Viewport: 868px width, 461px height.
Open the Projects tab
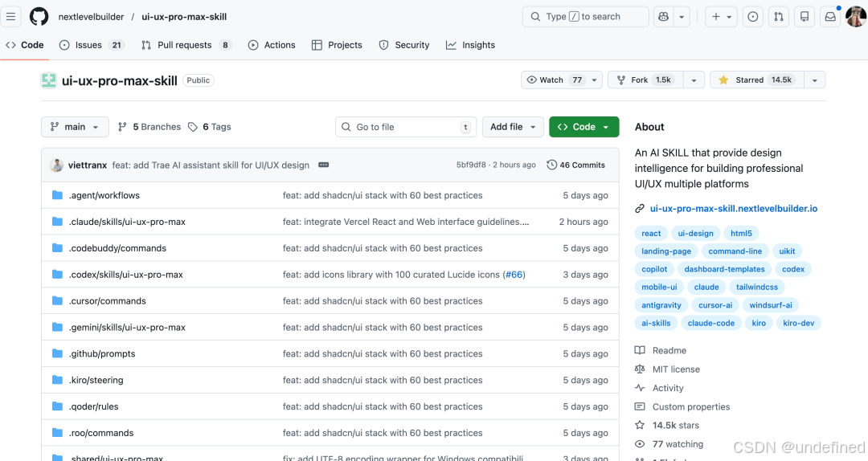click(x=337, y=45)
